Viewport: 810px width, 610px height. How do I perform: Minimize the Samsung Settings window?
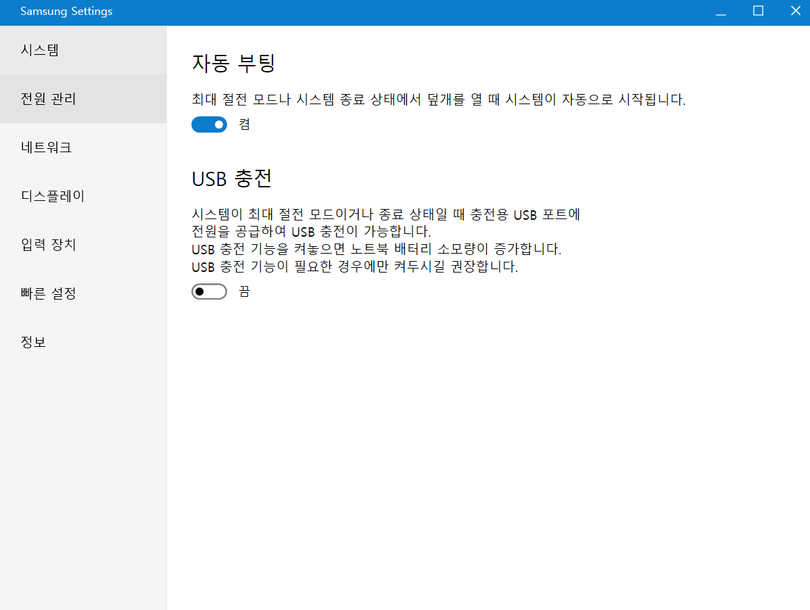coord(721,11)
